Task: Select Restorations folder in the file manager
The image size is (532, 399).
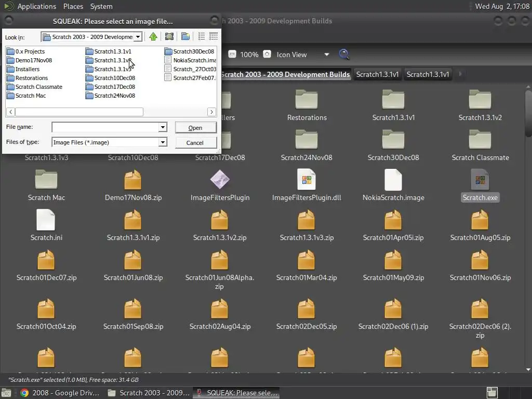Action: [x=307, y=105]
